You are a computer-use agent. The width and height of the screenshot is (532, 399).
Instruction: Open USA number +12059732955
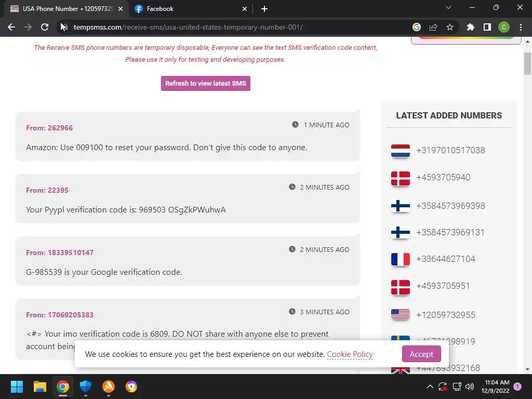pos(446,315)
